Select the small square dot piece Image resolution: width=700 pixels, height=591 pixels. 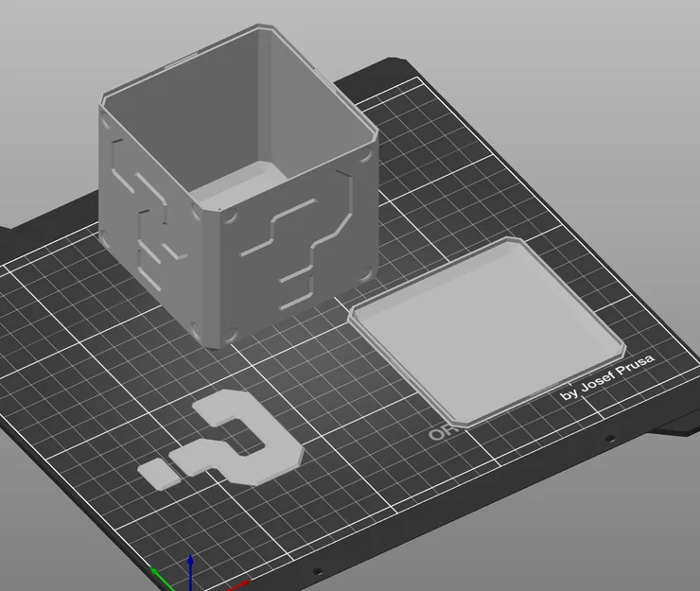click(x=159, y=474)
